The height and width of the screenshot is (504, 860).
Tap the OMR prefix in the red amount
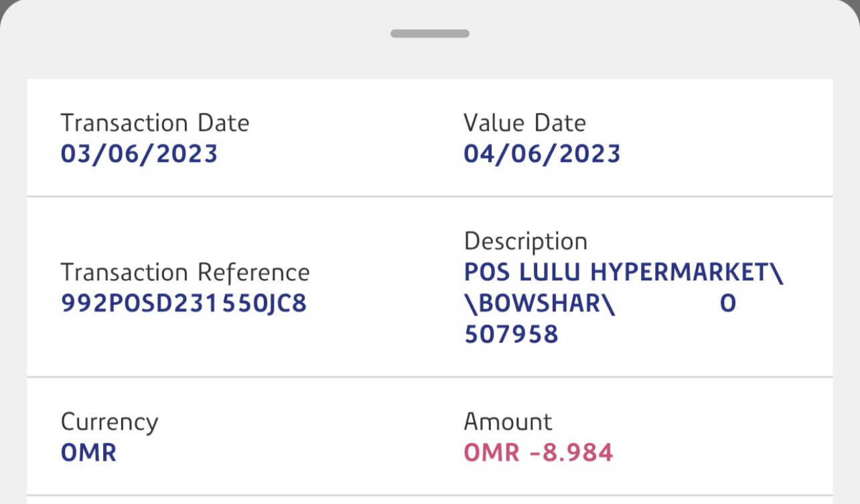[491, 453]
